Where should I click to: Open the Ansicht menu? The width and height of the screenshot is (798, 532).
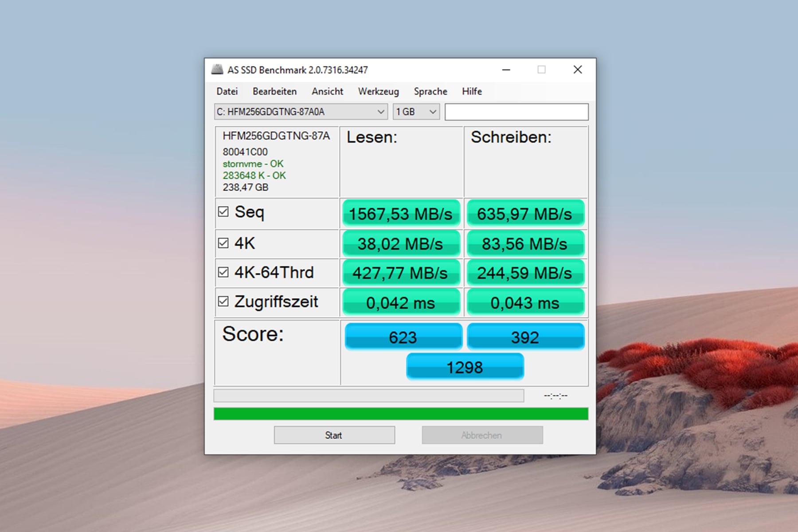click(327, 91)
